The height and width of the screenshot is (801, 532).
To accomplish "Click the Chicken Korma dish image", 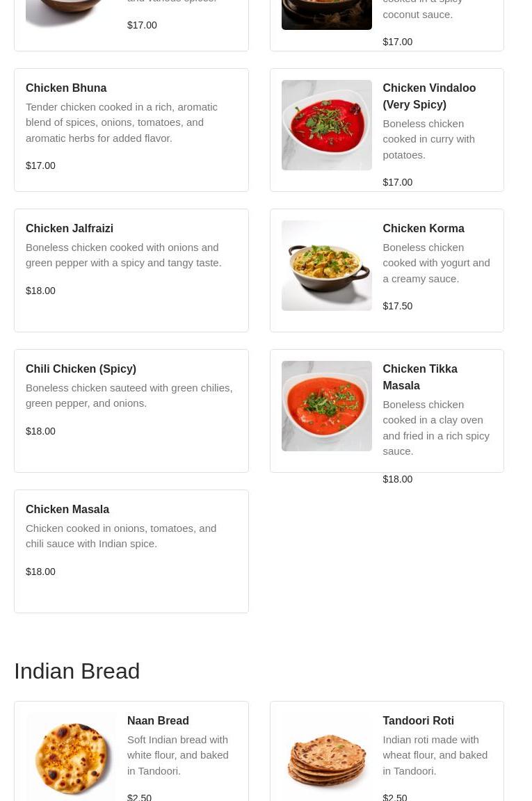I will pyautogui.click(x=326, y=266).
